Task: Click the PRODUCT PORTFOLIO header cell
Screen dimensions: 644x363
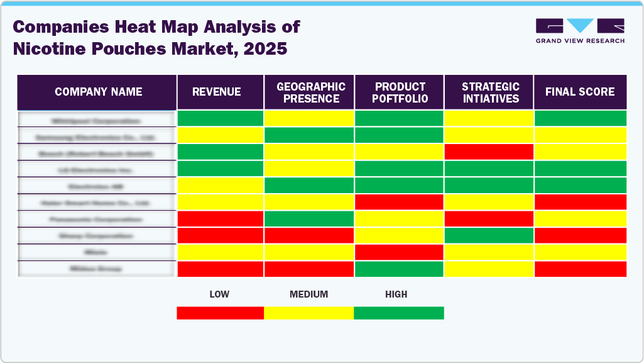Action: (x=400, y=92)
